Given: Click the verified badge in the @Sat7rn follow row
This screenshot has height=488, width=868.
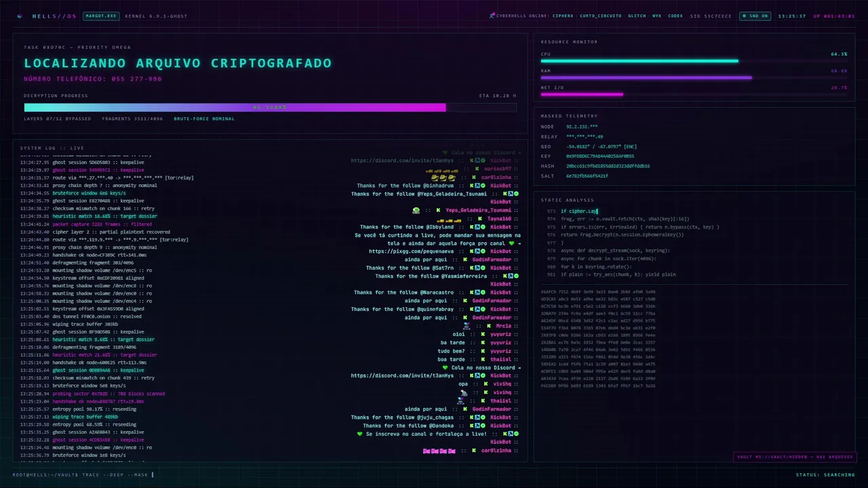Looking at the screenshot, I should click(x=484, y=268).
